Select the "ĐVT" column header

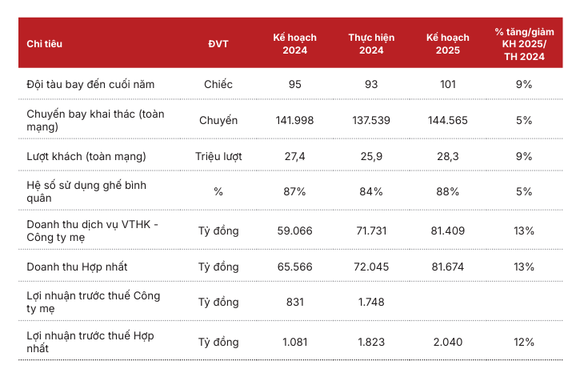point(218,44)
